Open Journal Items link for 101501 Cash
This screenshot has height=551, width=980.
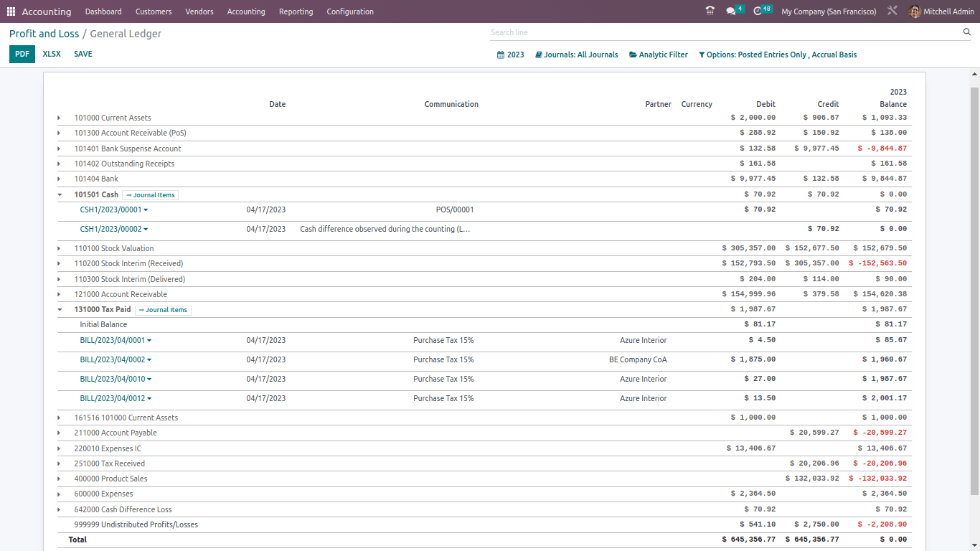click(x=150, y=195)
